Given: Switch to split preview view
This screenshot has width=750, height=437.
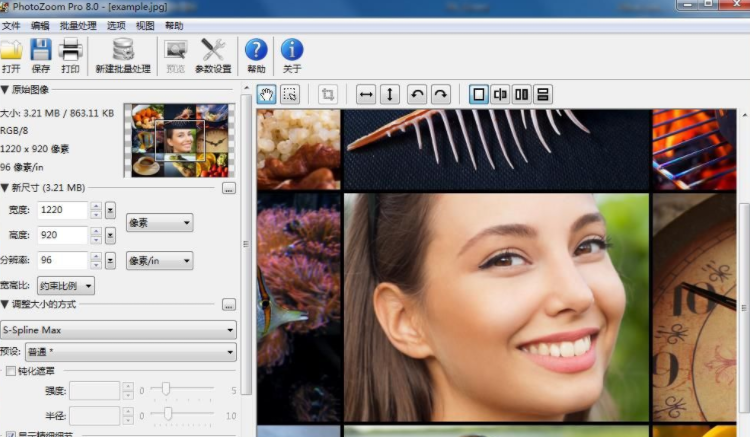Looking at the screenshot, I should pos(500,94).
